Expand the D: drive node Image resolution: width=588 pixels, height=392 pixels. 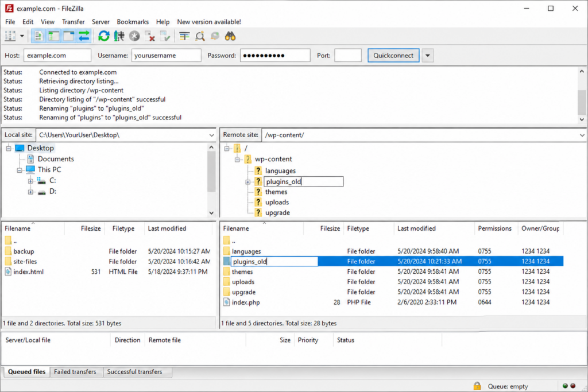pos(30,192)
